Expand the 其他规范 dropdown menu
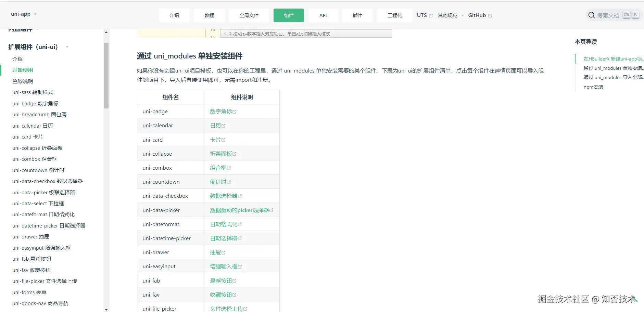 (x=451, y=15)
